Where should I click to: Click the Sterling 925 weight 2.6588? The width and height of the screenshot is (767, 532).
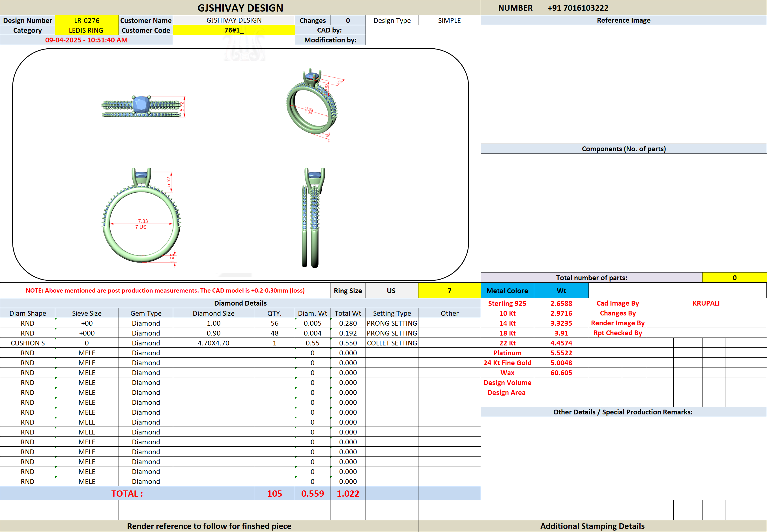[x=561, y=303]
